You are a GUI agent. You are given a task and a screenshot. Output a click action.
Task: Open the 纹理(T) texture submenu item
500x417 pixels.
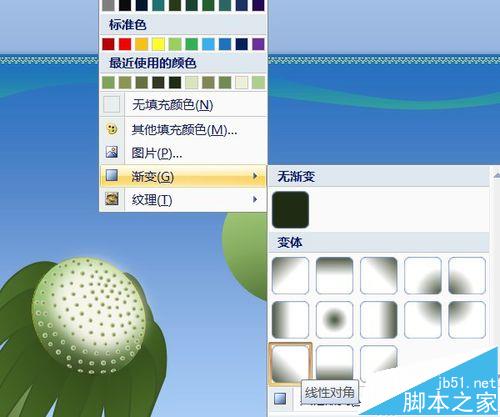point(183,199)
